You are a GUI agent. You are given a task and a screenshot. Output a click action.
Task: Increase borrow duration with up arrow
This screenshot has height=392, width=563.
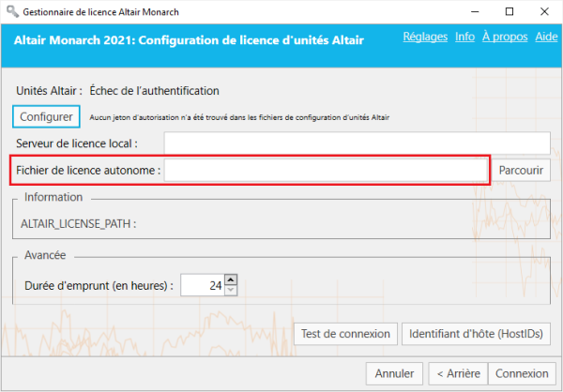(x=231, y=279)
